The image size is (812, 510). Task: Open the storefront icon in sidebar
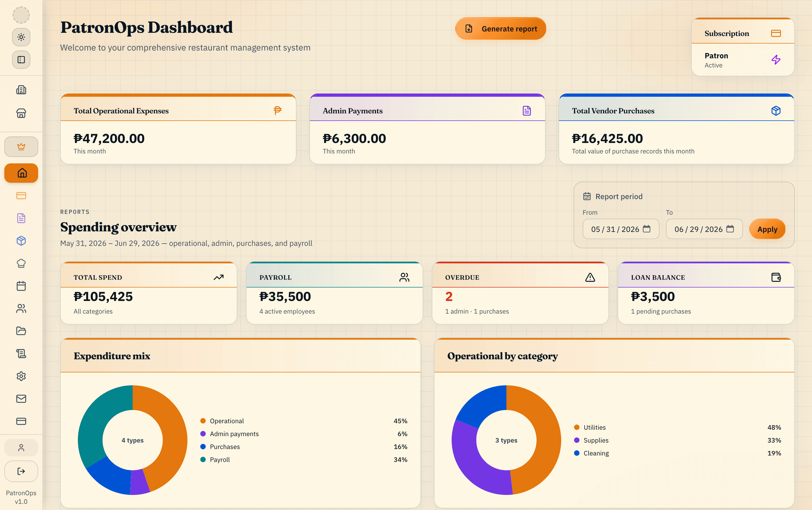21,113
